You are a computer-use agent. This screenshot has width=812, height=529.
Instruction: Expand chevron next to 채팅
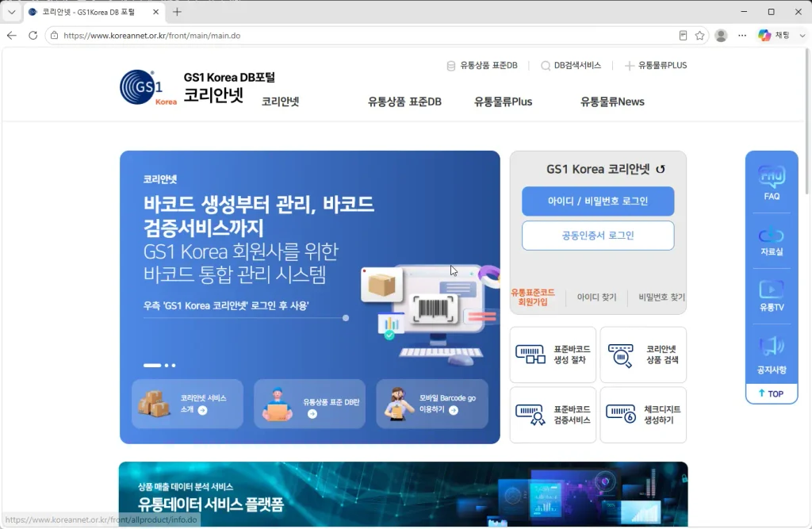coord(802,35)
